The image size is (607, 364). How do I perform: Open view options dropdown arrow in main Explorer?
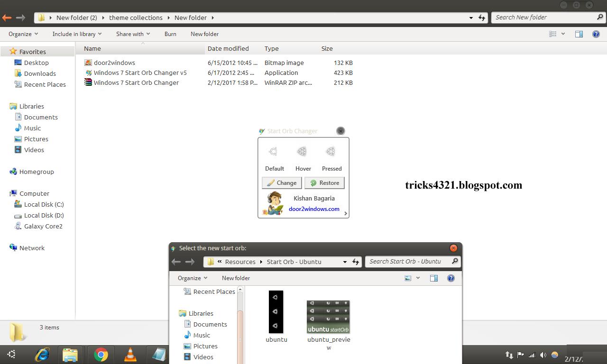click(563, 34)
